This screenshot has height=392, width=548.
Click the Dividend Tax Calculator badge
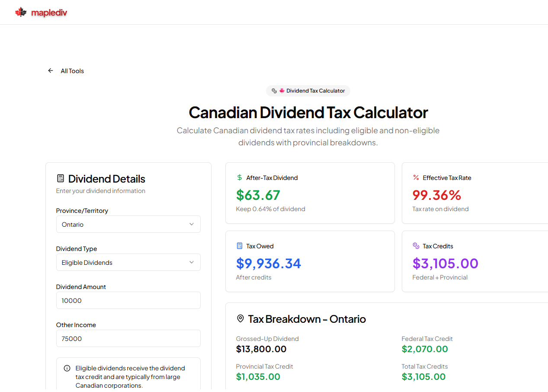pyautogui.click(x=308, y=91)
